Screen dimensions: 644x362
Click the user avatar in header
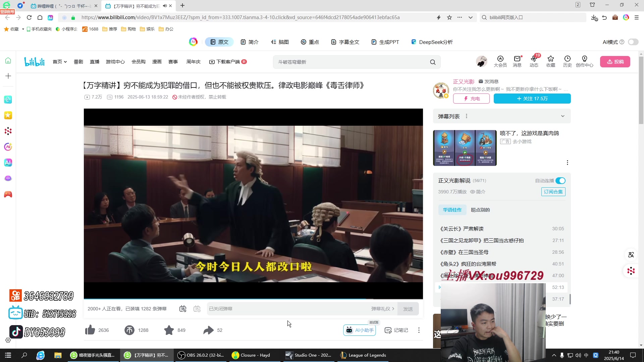[x=481, y=62]
